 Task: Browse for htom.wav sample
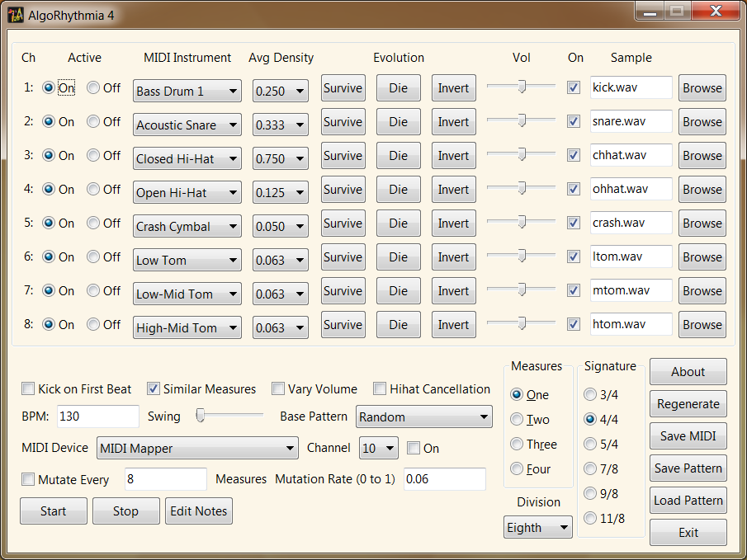coord(702,324)
